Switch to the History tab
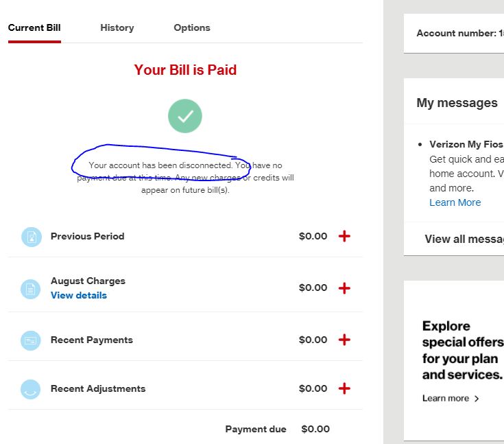Image resolution: width=504 pixels, height=444 pixels. tap(117, 27)
